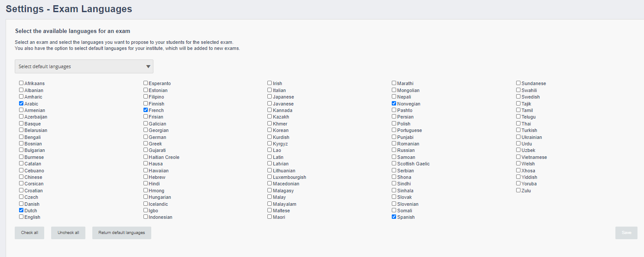The width and height of the screenshot is (644, 257).
Task: Click Return default languages button
Action: click(x=122, y=233)
